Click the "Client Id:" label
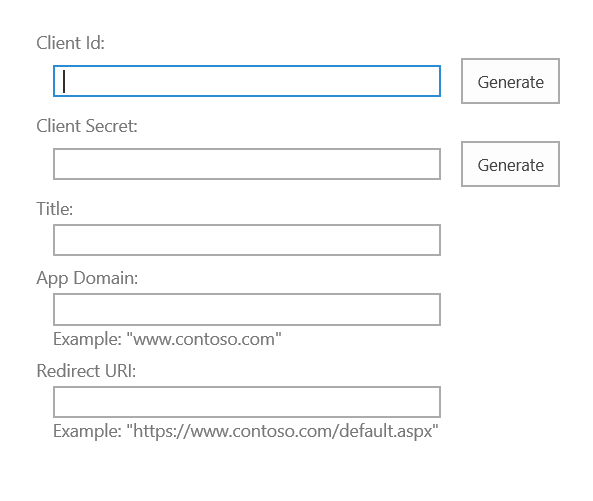Screen dimensions: 593x501 [70, 43]
